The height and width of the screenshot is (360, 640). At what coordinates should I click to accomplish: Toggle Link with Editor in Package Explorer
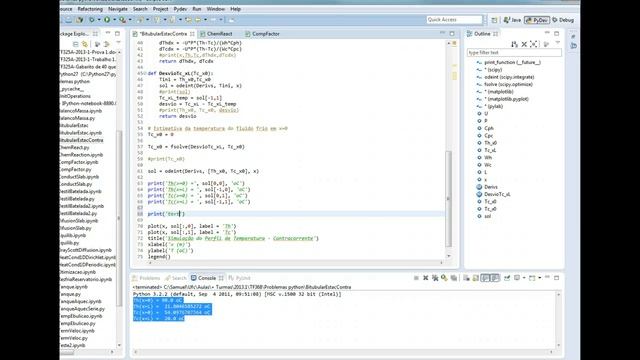[84, 44]
